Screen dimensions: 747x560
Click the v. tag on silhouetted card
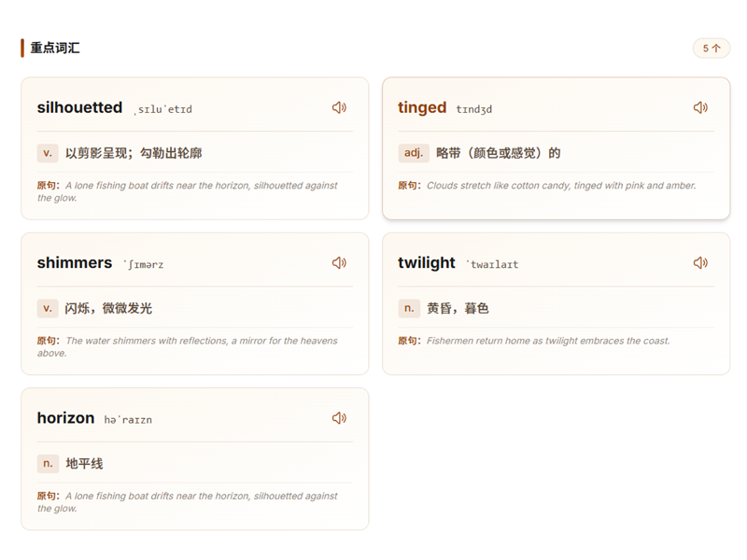point(48,152)
